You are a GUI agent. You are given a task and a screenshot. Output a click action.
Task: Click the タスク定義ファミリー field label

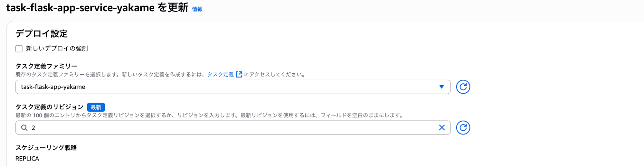click(x=46, y=66)
